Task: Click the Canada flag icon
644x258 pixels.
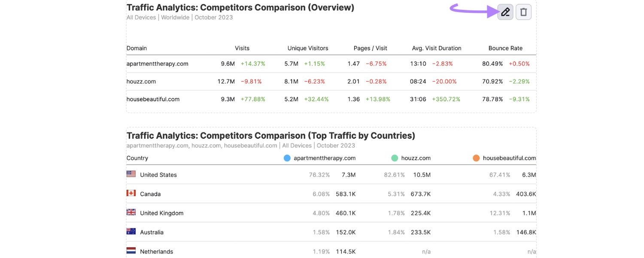Action: (131, 193)
